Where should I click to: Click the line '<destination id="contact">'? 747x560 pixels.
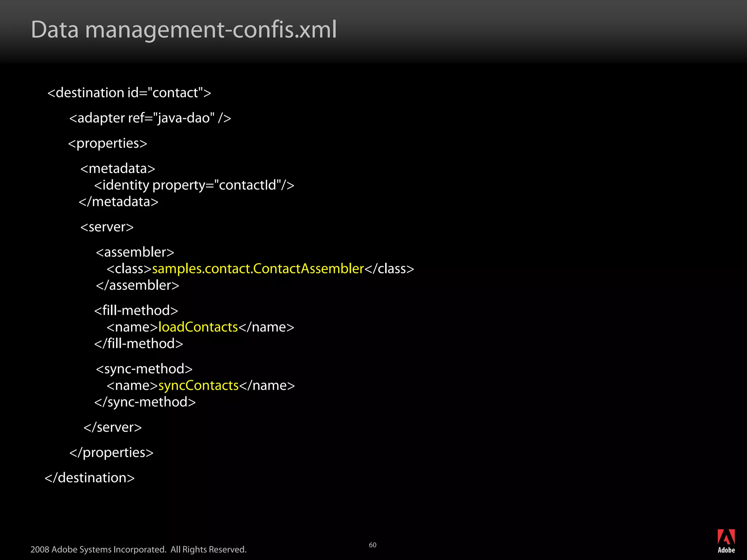pos(129,93)
